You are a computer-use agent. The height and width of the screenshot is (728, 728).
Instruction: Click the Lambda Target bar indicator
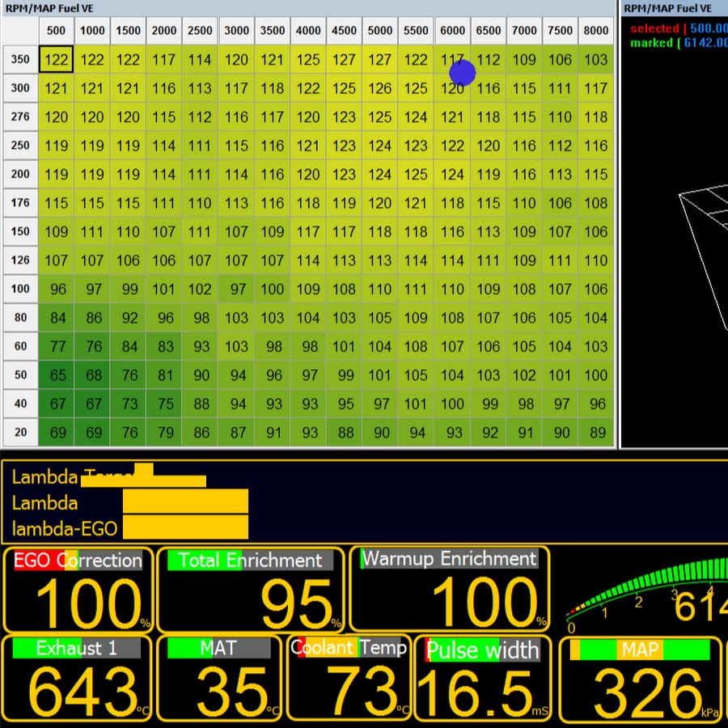tap(170, 478)
